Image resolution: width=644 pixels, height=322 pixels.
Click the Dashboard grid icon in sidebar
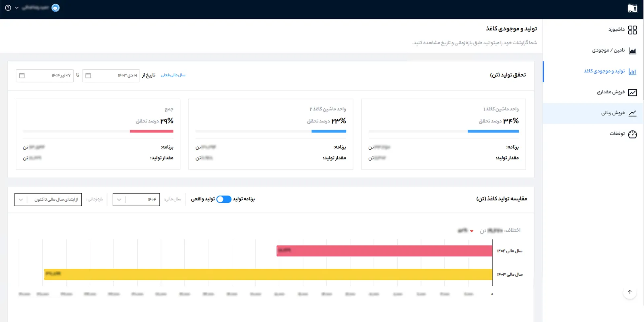click(x=632, y=30)
